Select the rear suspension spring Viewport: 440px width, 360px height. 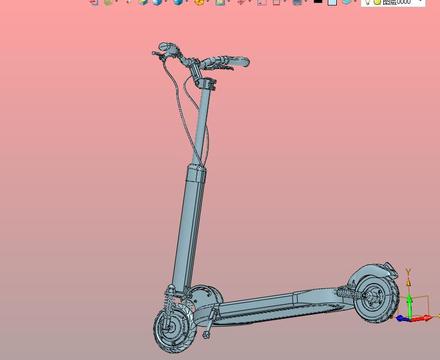coord(348,293)
